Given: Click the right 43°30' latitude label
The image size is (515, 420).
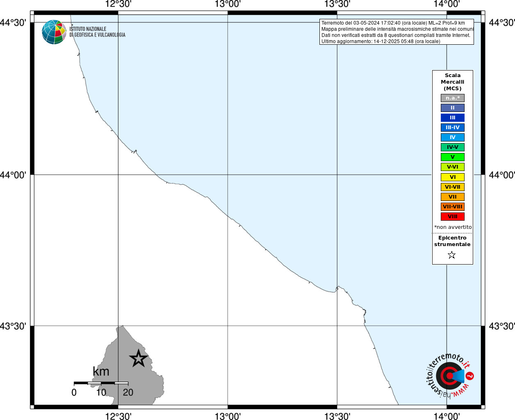Looking at the screenshot, I should pyautogui.click(x=502, y=326).
